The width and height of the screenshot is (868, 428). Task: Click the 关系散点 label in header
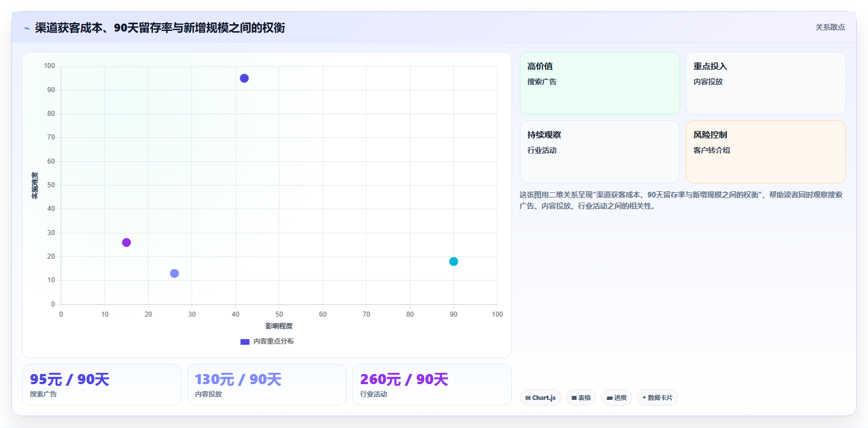pos(830,27)
